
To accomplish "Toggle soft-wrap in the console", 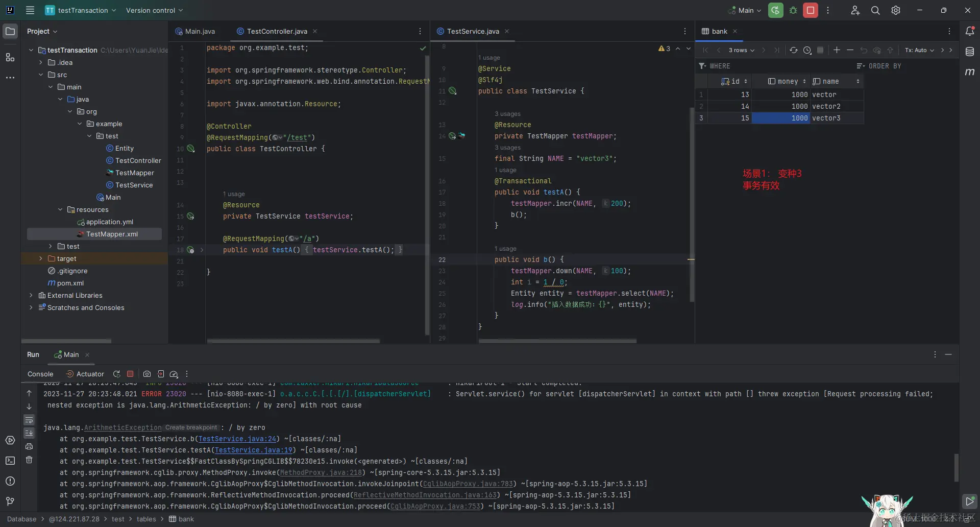I will click(29, 420).
